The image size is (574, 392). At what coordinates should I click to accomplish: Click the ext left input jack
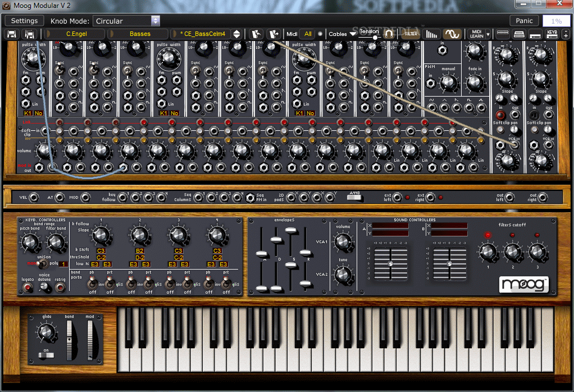point(397,198)
